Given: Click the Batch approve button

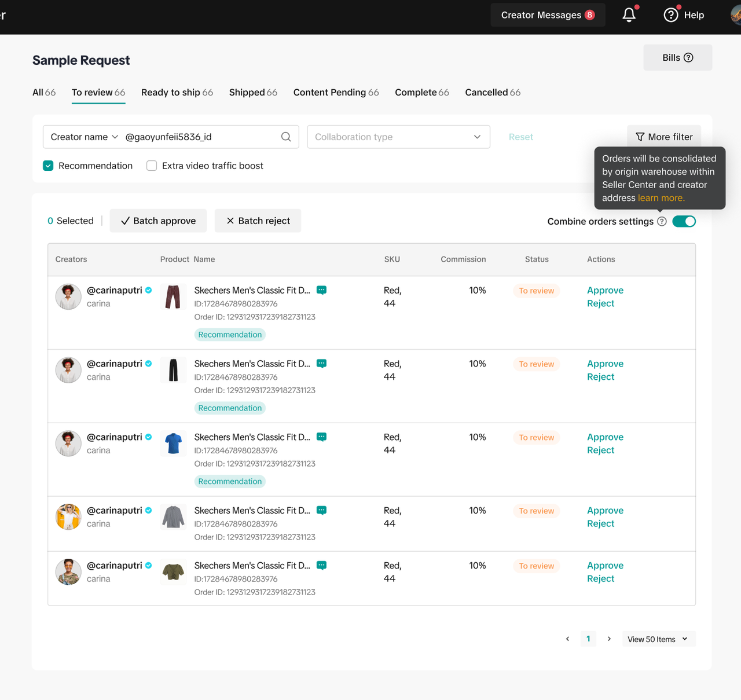Looking at the screenshot, I should (x=158, y=221).
